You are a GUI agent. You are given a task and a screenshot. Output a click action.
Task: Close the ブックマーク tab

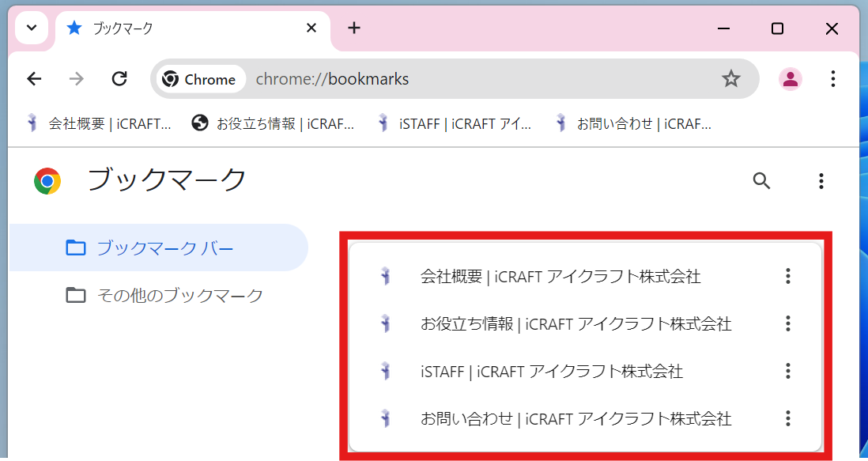click(x=311, y=27)
